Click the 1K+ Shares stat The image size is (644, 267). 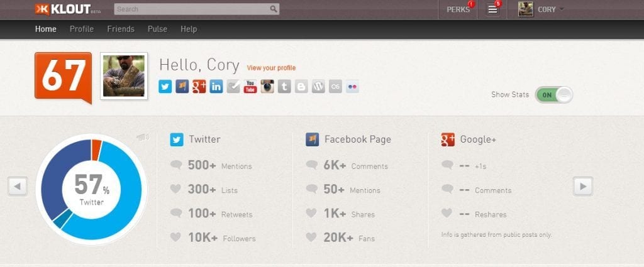(340, 214)
